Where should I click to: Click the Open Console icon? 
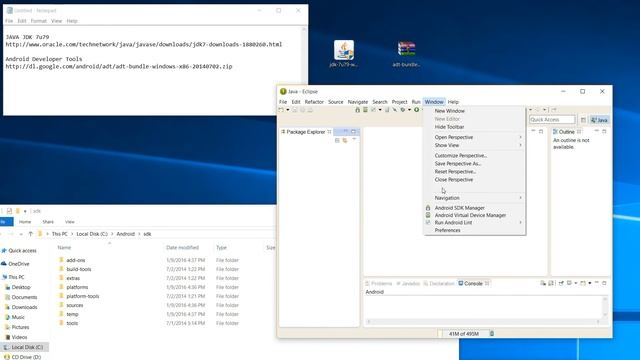click(x=583, y=283)
